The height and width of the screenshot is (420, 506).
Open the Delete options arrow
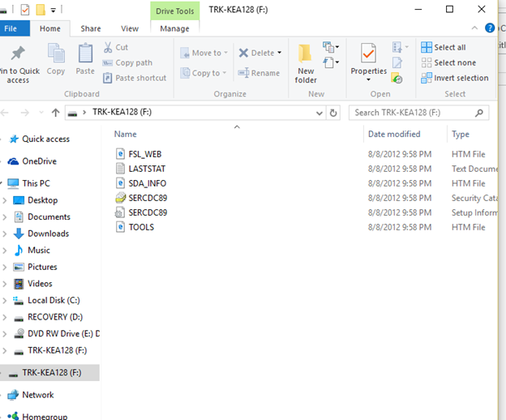280,53
